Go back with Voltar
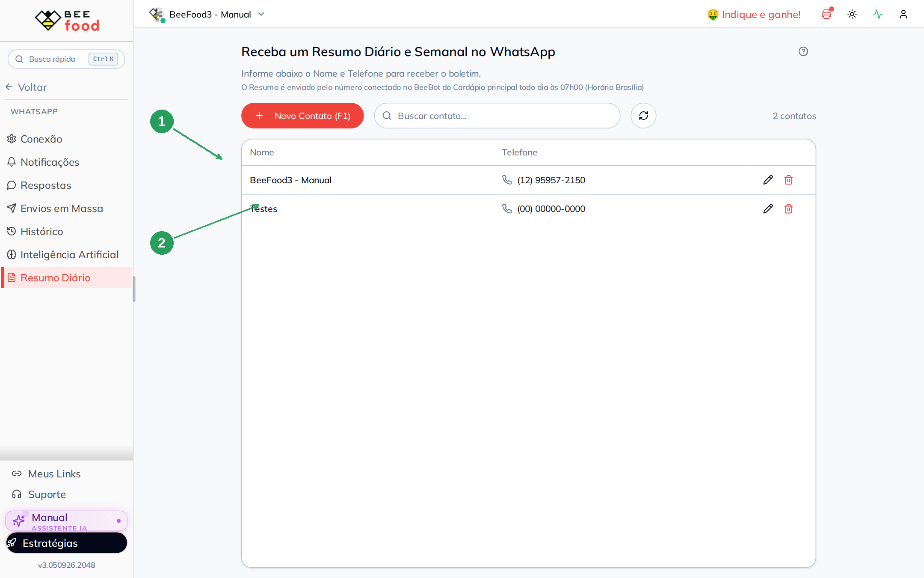The width and height of the screenshot is (924, 578). pos(26,87)
